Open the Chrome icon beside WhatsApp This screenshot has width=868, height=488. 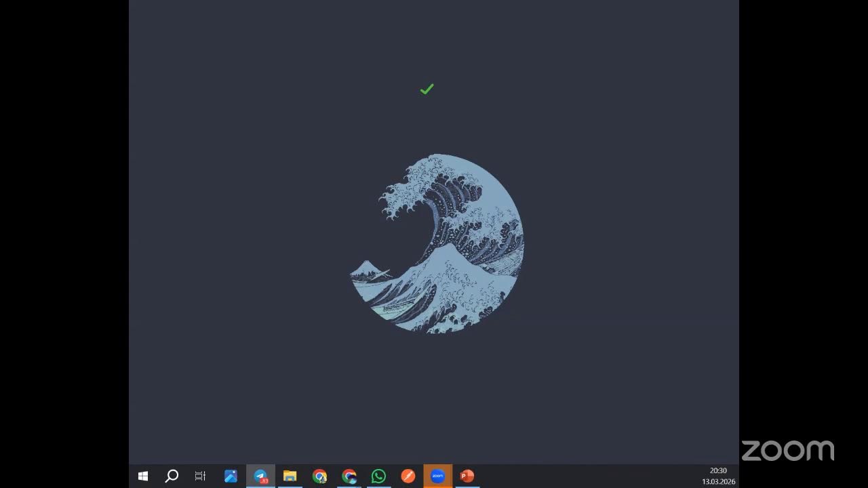(x=349, y=476)
